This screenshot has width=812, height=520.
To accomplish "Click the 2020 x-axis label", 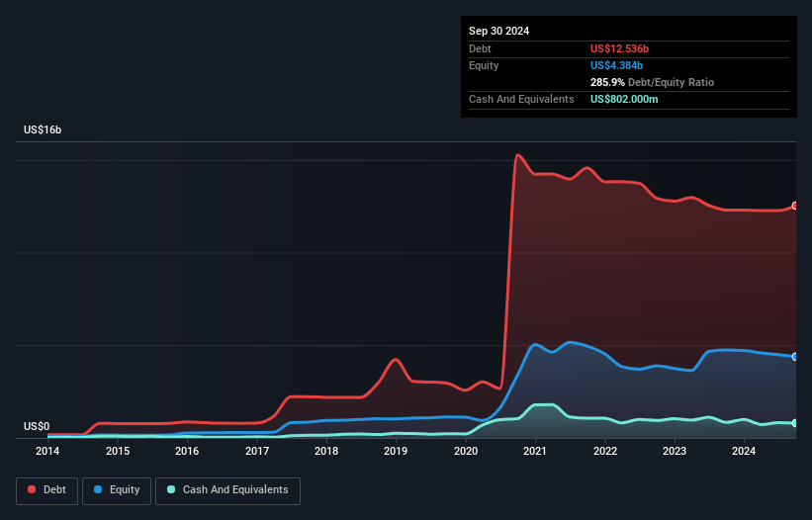I will point(466,451).
